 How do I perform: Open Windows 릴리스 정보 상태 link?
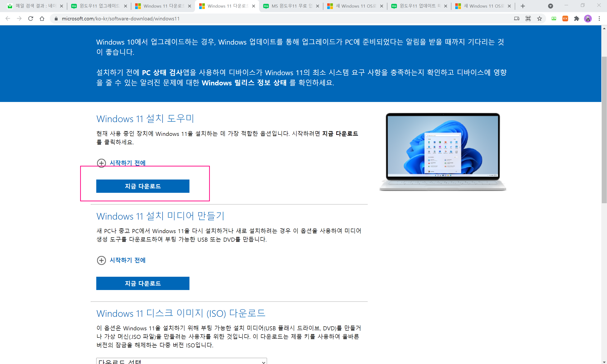(x=244, y=83)
